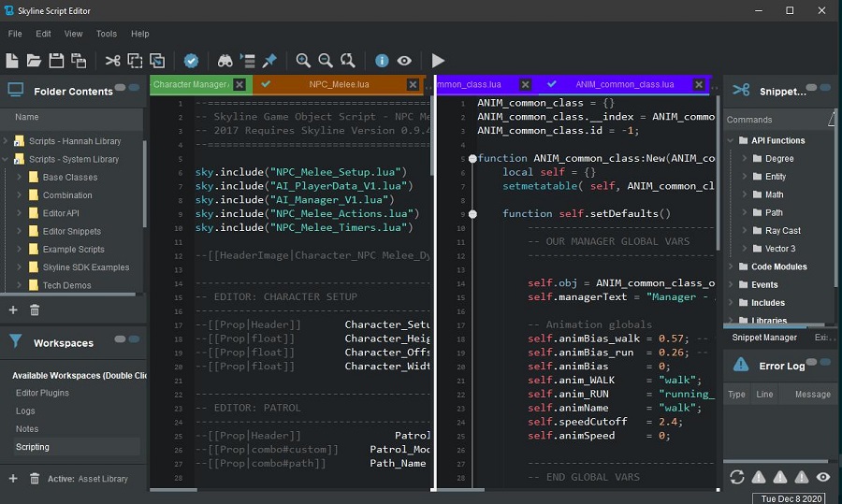
Task: Zoom out of the code editor
Action: coord(326,61)
